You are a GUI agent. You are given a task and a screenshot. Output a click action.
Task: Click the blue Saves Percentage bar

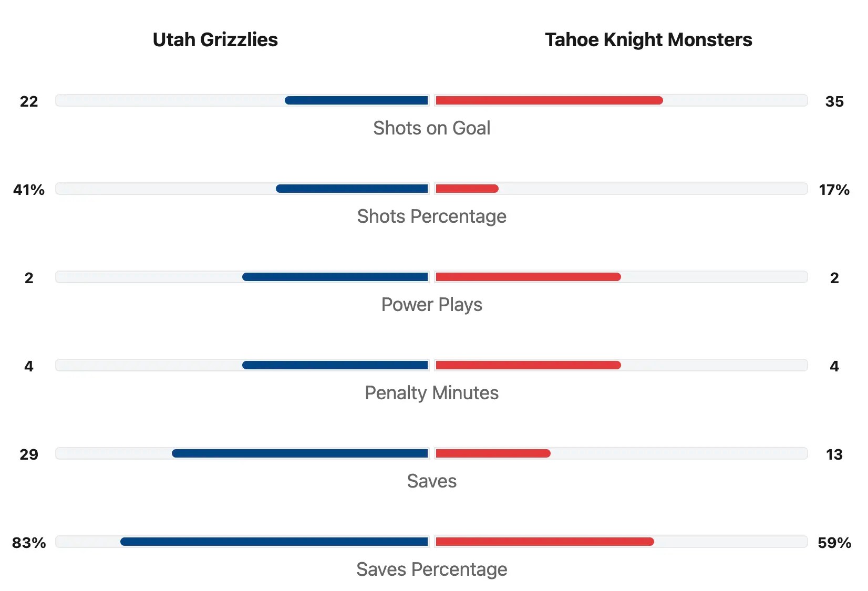[x=274, y=542]
